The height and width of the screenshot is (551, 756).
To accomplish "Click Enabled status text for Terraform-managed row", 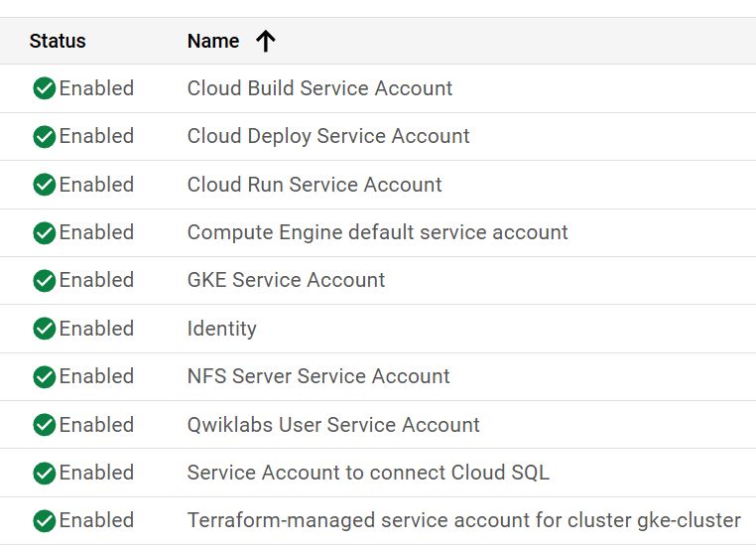I will coord(96,520).
